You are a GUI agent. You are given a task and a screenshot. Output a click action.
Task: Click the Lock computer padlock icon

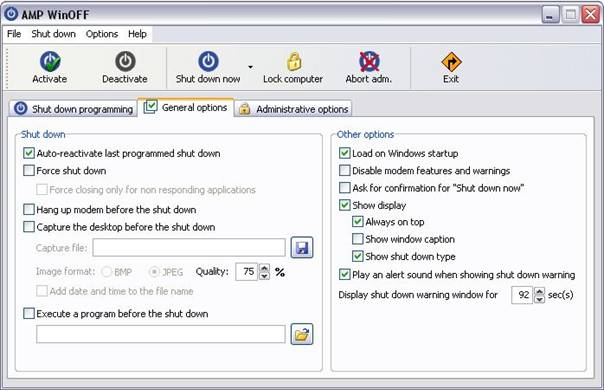click(294, 62)
